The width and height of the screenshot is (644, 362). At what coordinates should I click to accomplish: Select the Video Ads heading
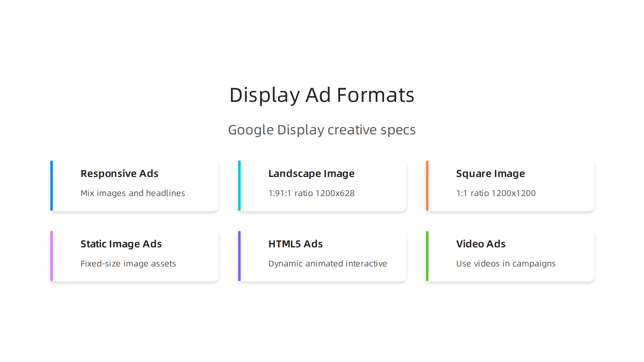click(x=481, y=244)
